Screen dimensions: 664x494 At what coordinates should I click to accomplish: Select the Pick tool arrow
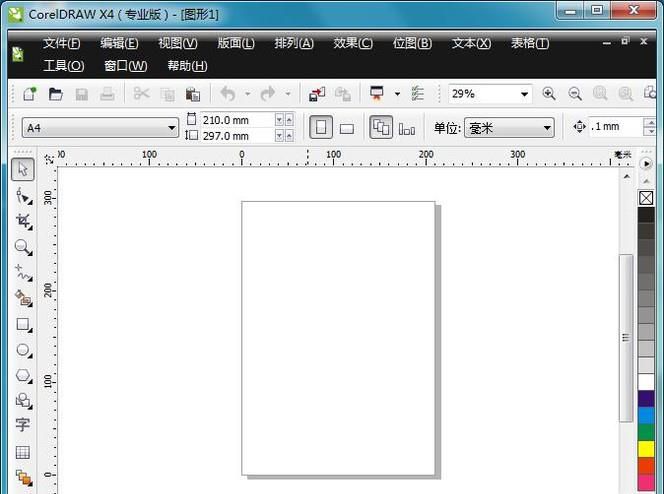click(x=23, y=169)
